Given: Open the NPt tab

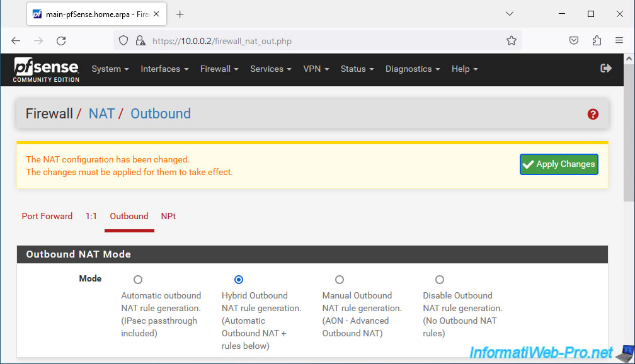Looking at the screenshot, I should click(x=168, y=216).
